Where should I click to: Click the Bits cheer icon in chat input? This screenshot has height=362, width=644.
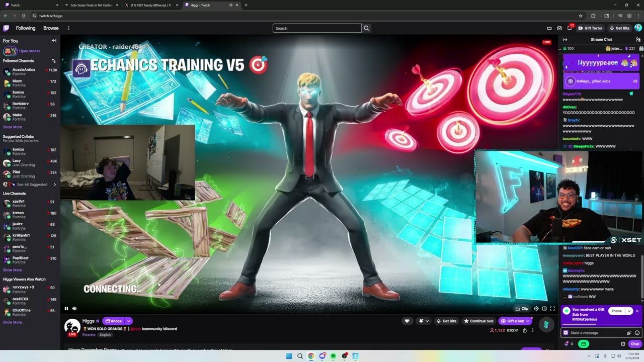[x=629, y=333]
